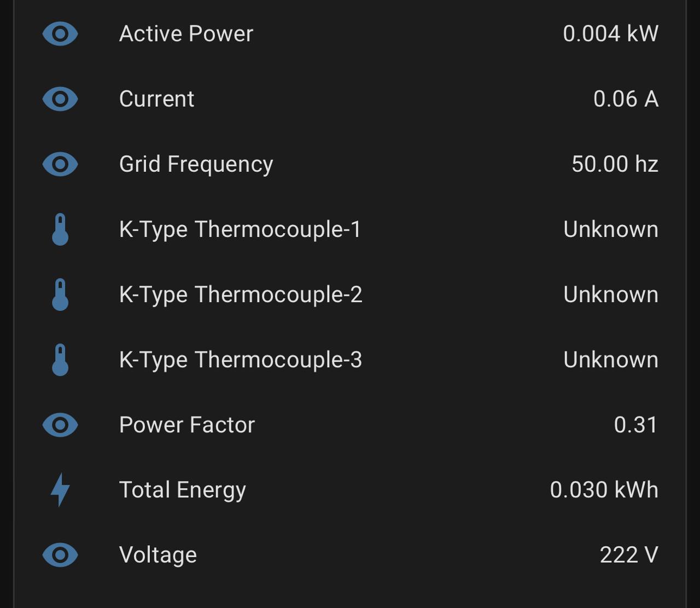
Task: Open the Active Power entity label
Action: coord(186,34)
